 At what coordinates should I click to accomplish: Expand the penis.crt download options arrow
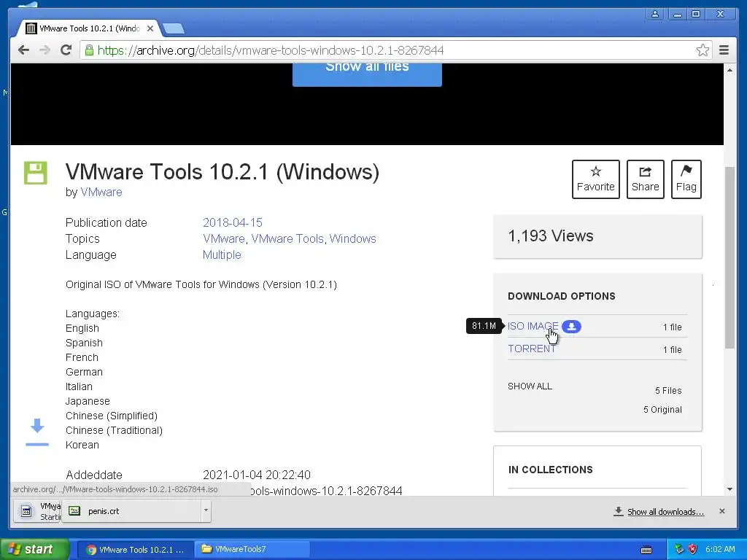coord(206,510)
